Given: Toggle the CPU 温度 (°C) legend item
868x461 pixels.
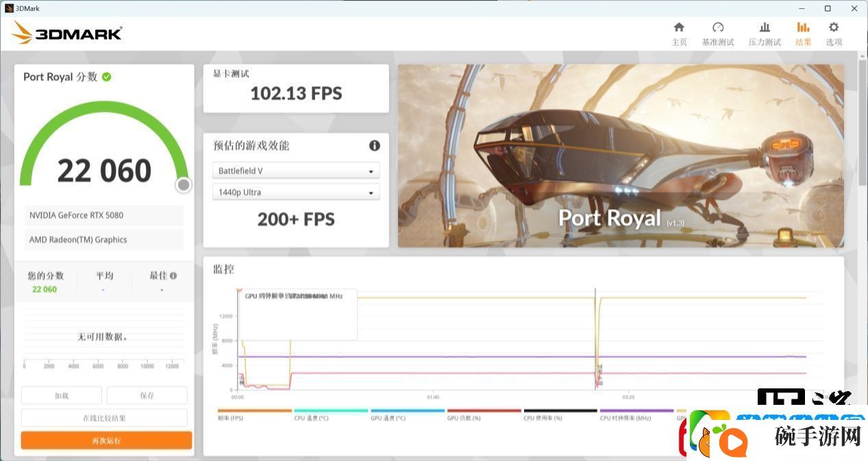Looking at the screenshot, I should (331, 415).
